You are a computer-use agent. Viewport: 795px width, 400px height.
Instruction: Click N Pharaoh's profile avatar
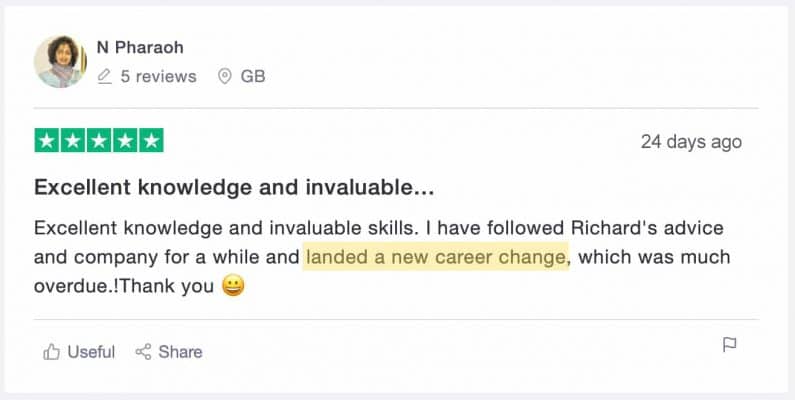[x=60, y=62]
